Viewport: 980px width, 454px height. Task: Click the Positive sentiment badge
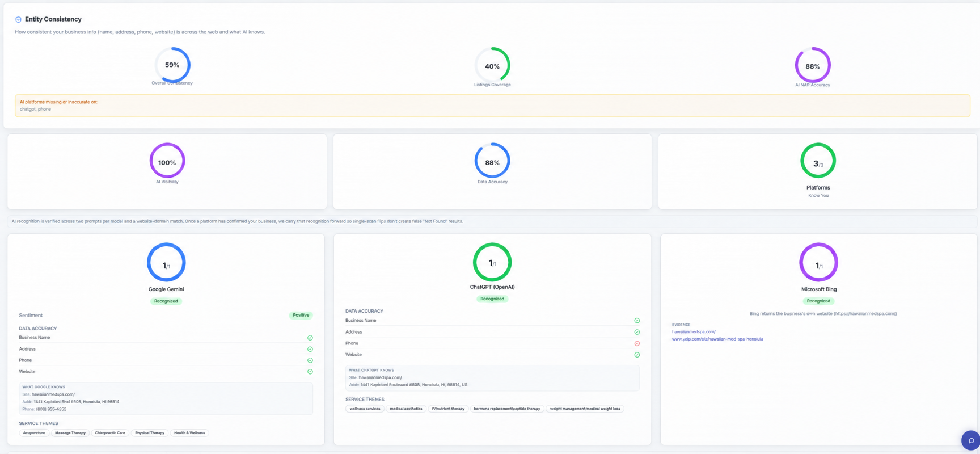click(301, 315)
